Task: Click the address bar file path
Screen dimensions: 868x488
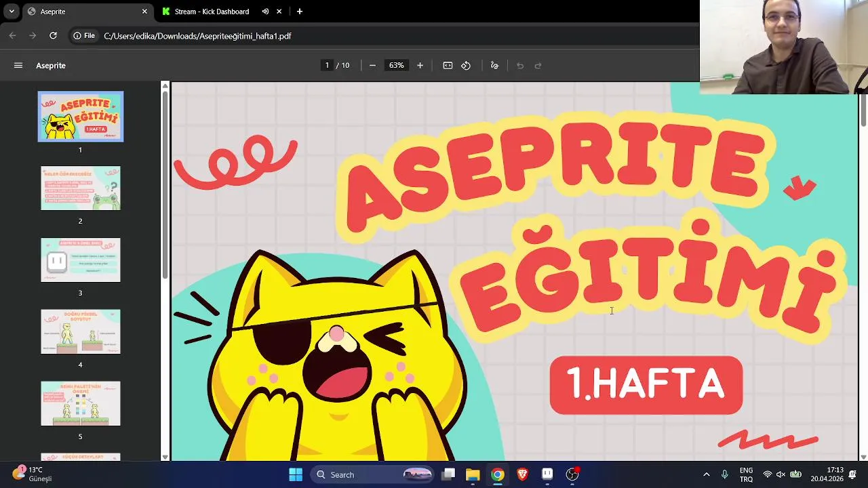Action: pyautogui.click(x=197, y=36)
